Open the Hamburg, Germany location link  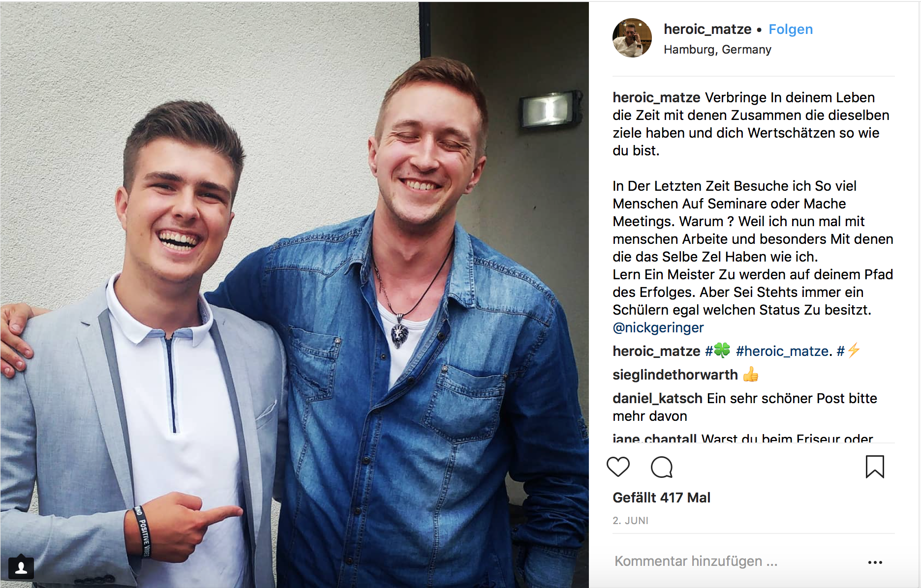pyautogui.click(x=717, y=50)
